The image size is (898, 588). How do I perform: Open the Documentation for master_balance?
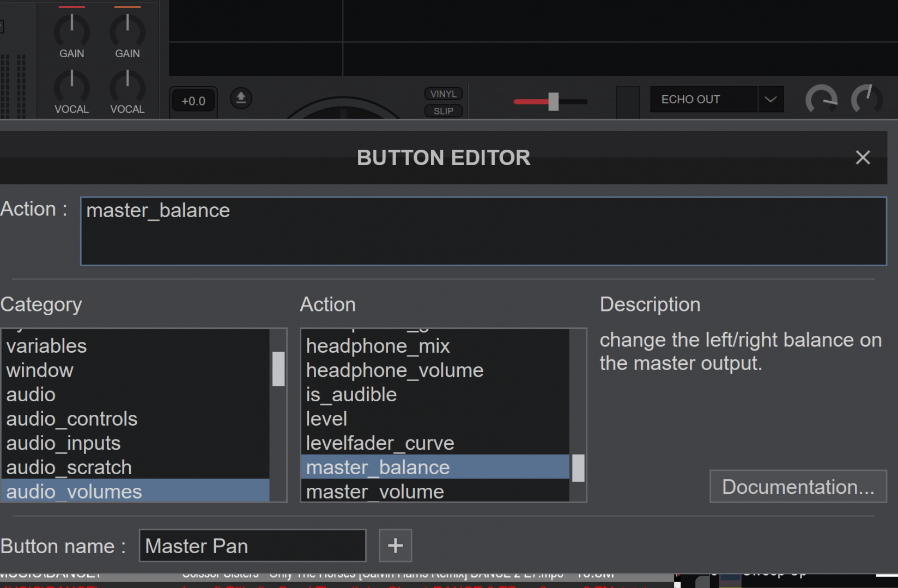(797, 486)
